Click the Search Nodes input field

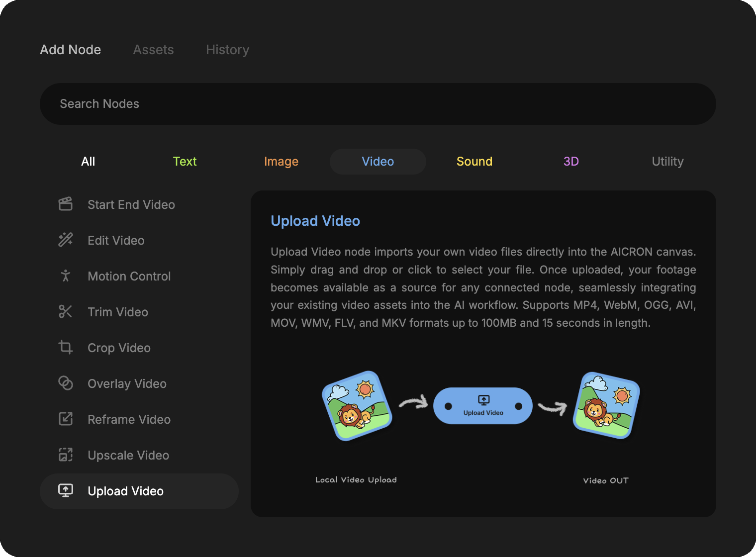point(378,104)
